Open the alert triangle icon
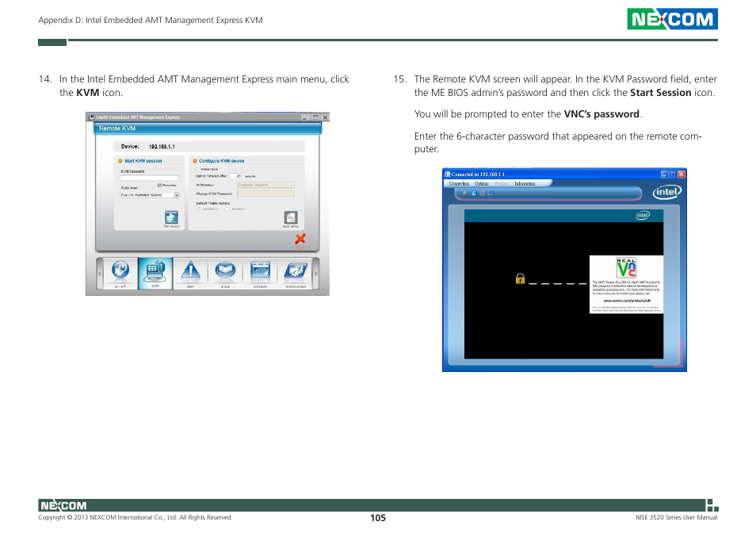This screenshot has height=533, width=756. click(190, 271)
